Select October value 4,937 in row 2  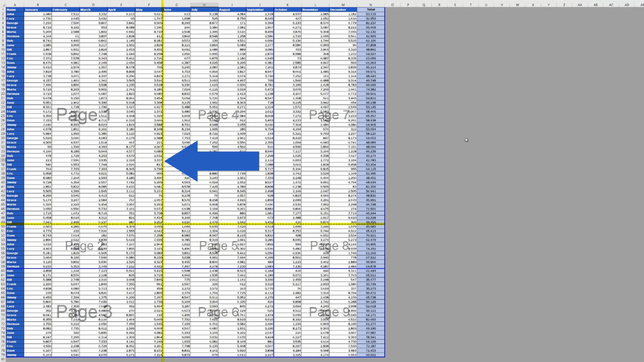(287, 14)
